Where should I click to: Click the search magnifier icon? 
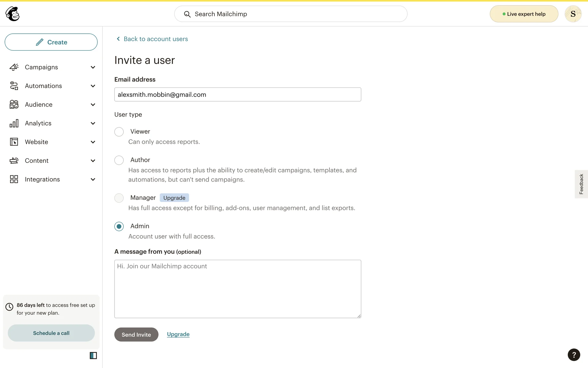tap(187, 14)
